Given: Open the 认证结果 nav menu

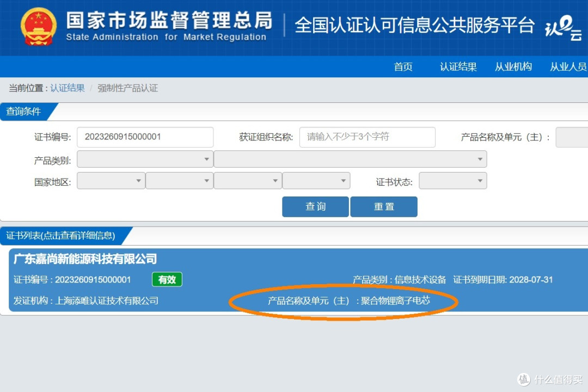Looking at the screenshot, I should (458, 67).
